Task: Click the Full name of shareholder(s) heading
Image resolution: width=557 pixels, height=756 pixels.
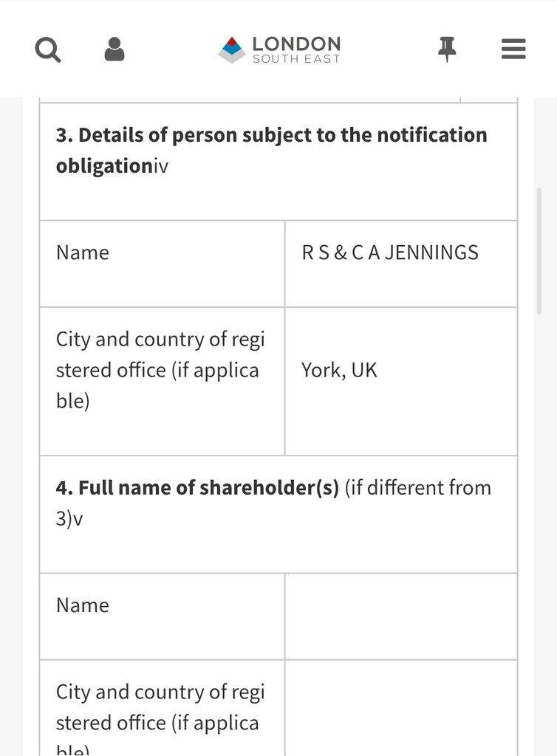Action: coord(197,488)
